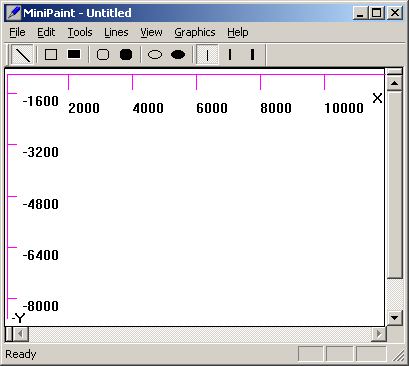
Task: Open the Edit menu
Action: pyautogui.click(x=46, y=32)
